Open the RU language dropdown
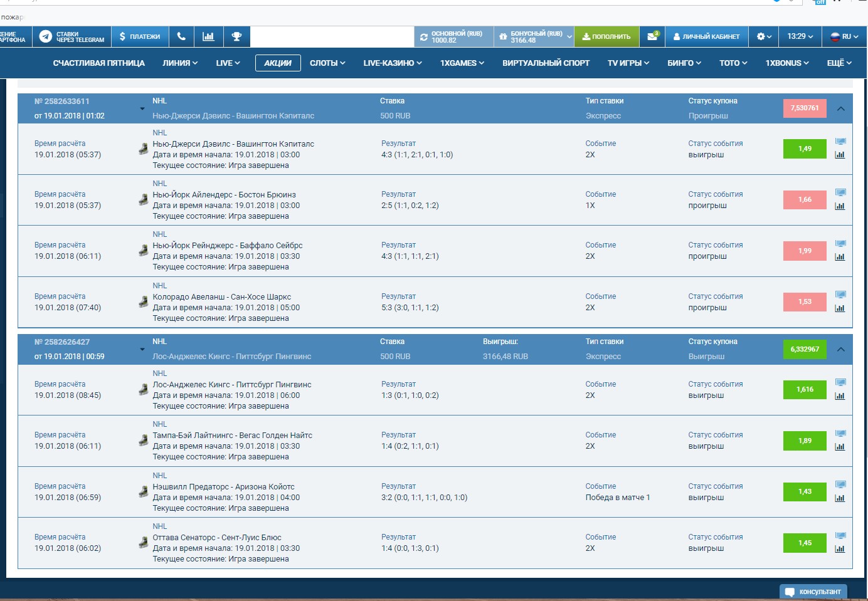The image size is (868, 601). [x=844, y=36]
